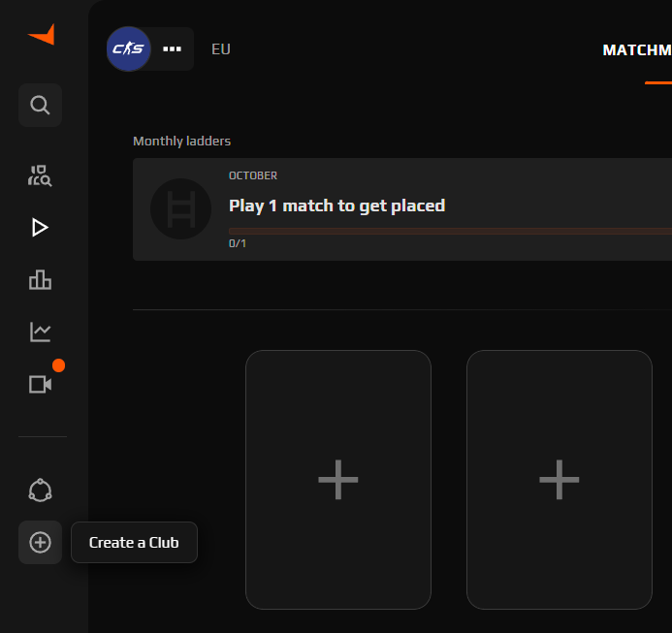Click 'Play 1 match to get placed' text
The height and width of the screenshot is (633, 672).
click(336, 206)
